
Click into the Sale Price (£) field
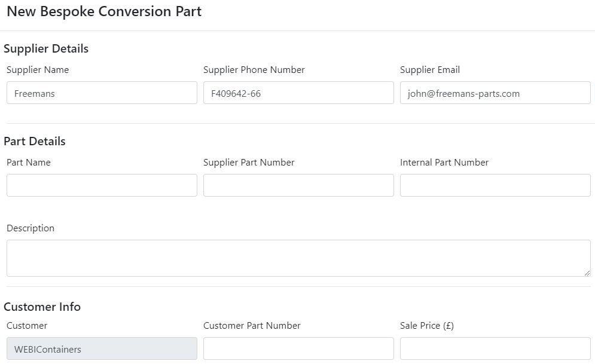pos(495,348)
